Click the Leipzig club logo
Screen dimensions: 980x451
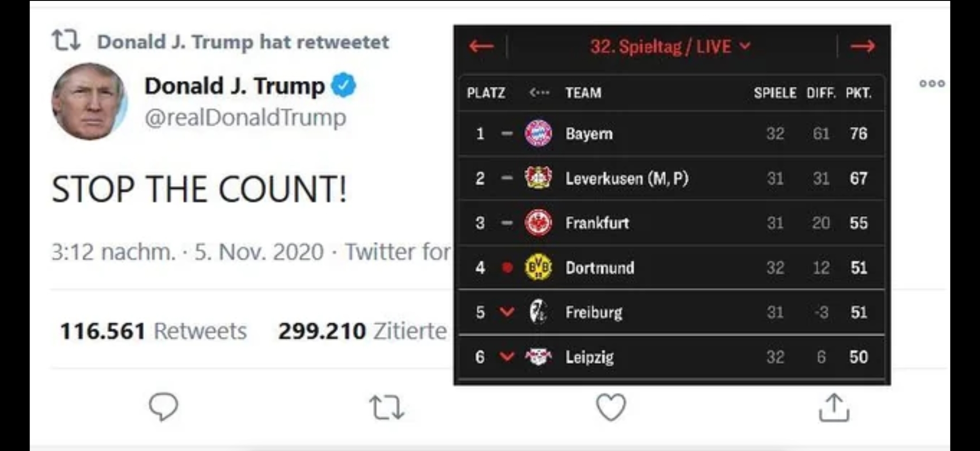[538, 357]
